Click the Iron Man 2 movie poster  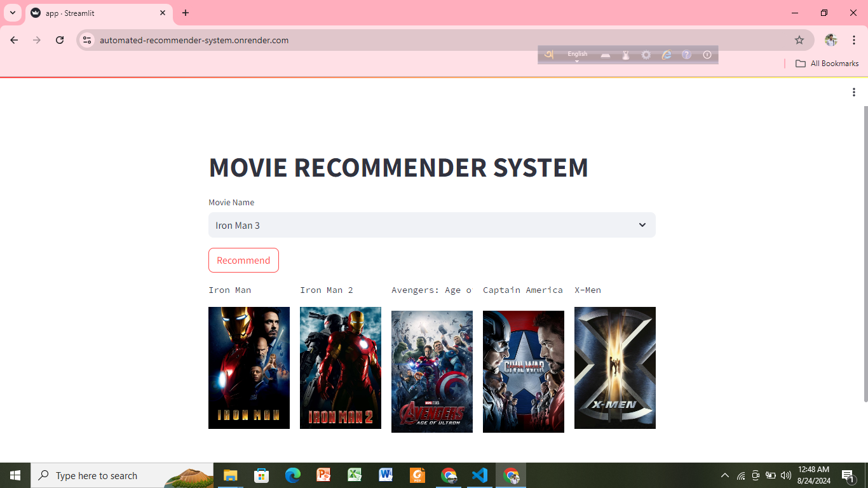tap(341, 368)
